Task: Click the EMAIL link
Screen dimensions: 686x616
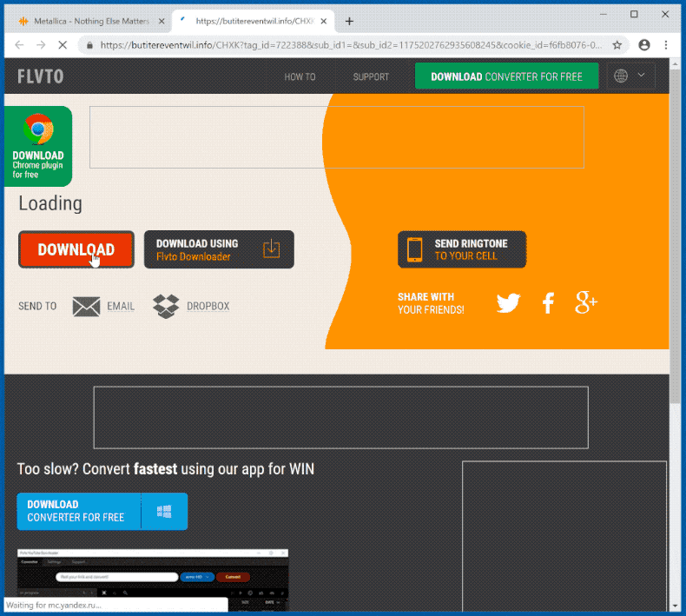Action: click(x=121, y=306)
